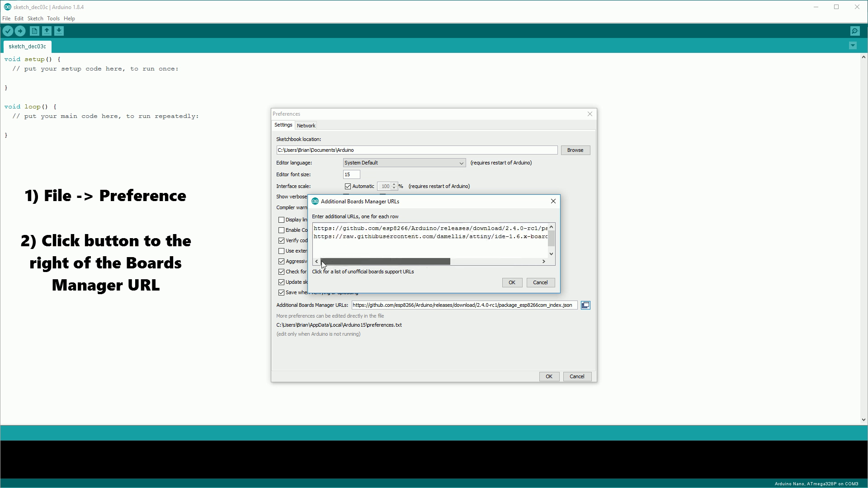Click the Editor font size field

(x=351, y=175)
